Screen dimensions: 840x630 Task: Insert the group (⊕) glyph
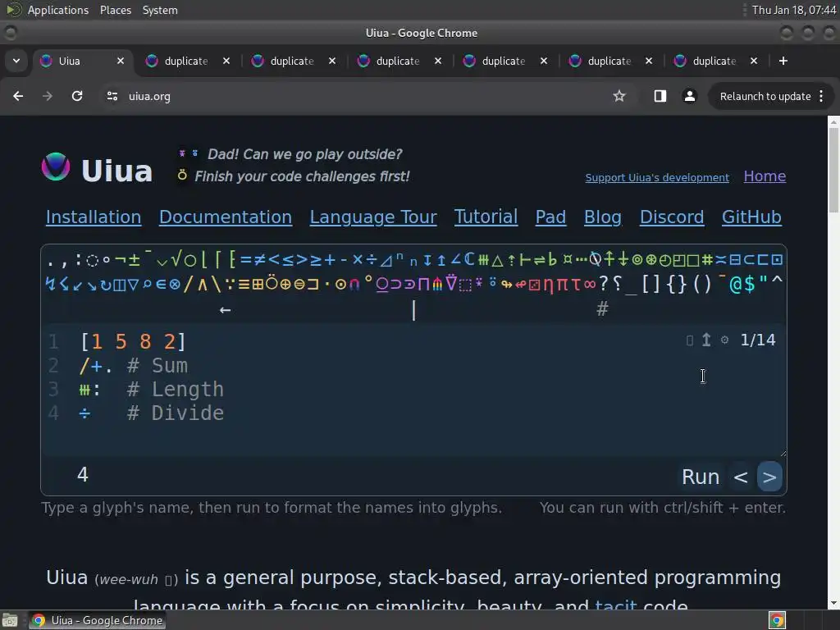pyautogui.click(x=285, y=285)
